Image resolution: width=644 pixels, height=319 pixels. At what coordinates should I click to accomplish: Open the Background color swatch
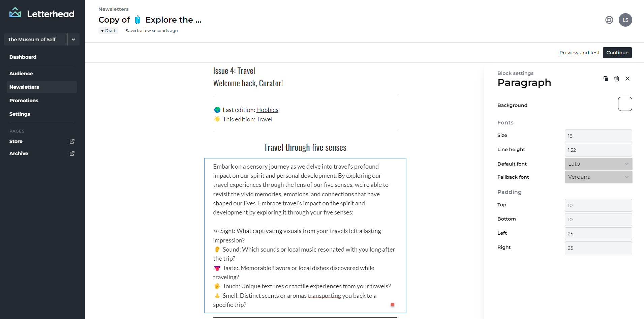click(x=625, y=104)
